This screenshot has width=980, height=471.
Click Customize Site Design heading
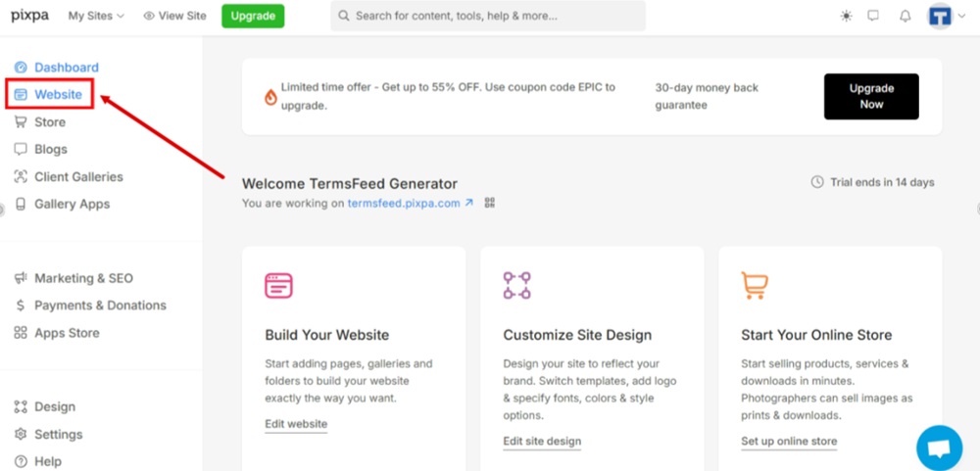pos(577,335)
